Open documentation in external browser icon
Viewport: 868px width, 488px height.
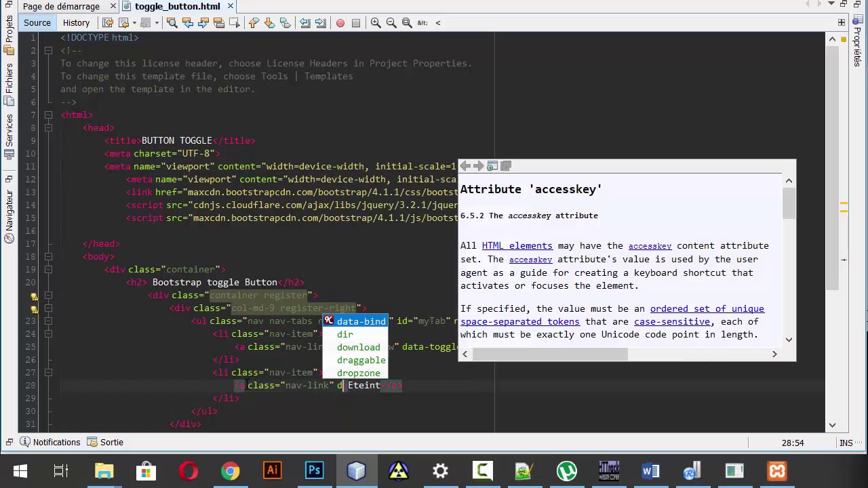(492, 166)
